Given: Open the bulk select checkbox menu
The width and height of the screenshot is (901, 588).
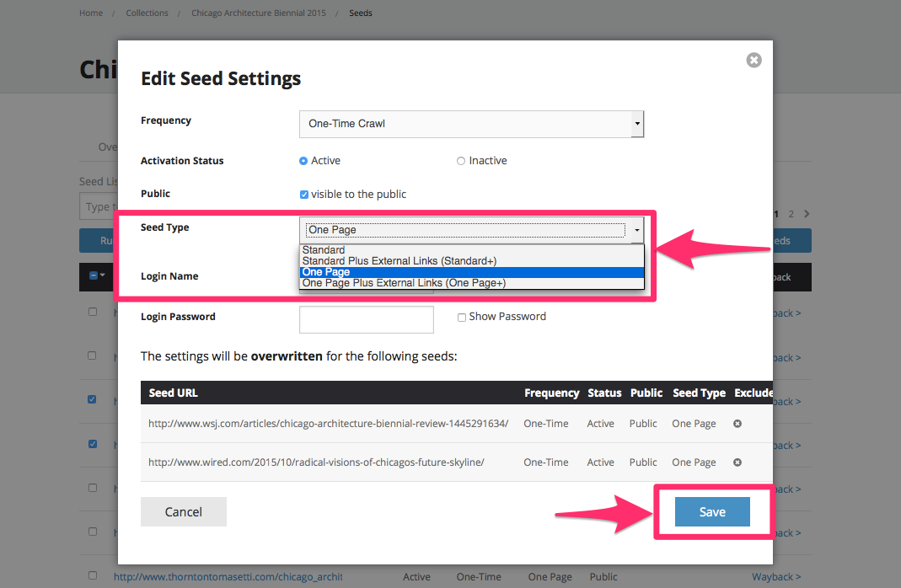Looking at the screenshot, I should click(97, 275).
